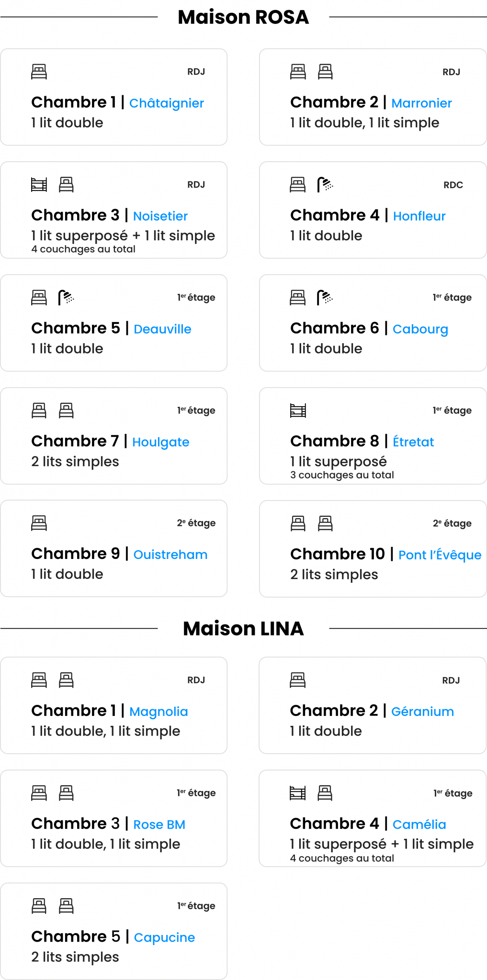Image resolution: width=487 pixels, height=980 pixels.
Task: Click the Maison ROSA heading
Action: (243, 17)
